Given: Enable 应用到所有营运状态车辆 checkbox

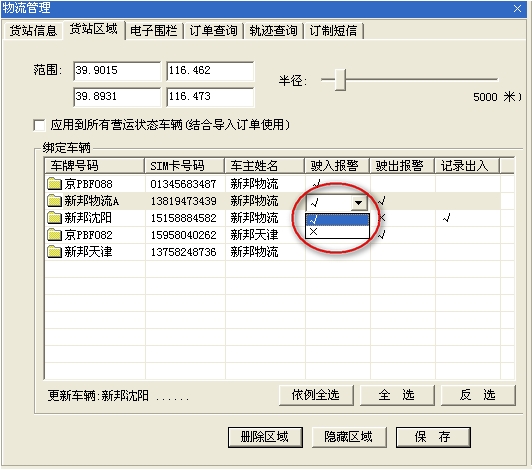Looking at the screenshot, I should coord(39,125).
